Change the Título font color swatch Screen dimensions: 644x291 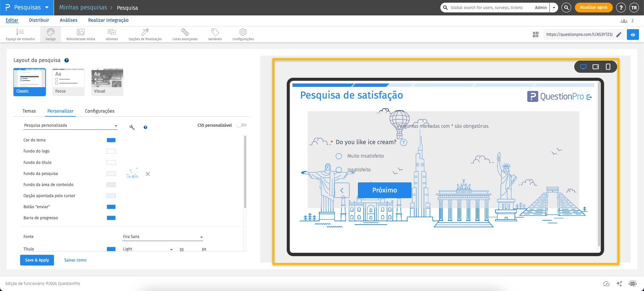(111, 249)
